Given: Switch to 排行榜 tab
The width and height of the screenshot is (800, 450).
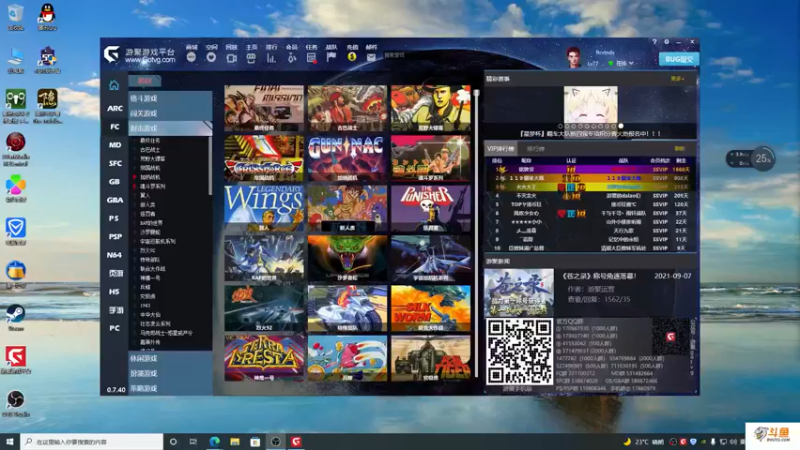Looking at the screenshot, I should tap(535, 149).
